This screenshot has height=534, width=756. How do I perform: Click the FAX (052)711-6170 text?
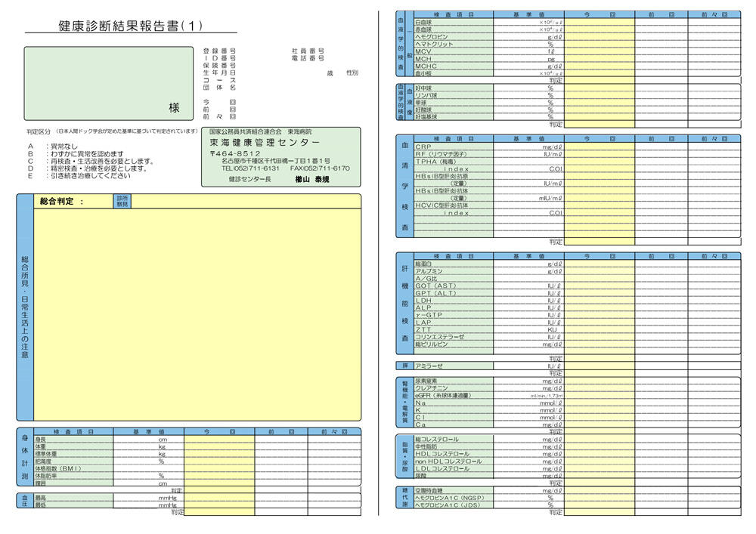[x=320, y=168]
